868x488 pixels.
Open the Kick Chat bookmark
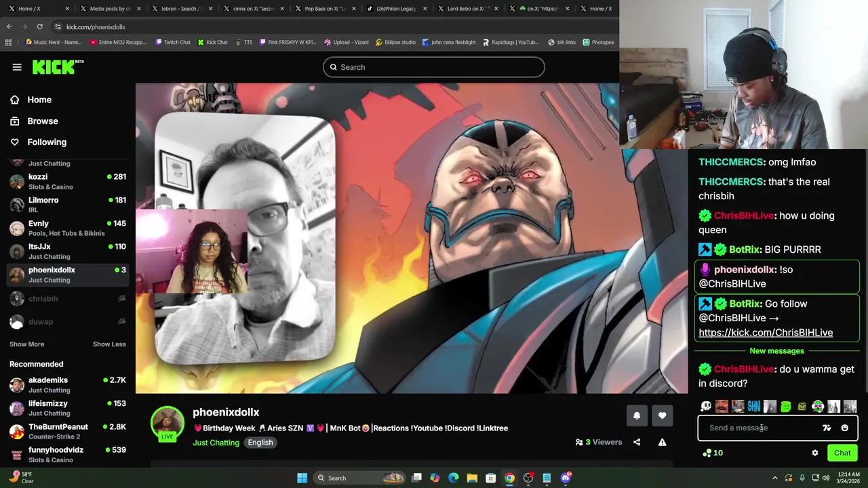click(x=212, y=42)
